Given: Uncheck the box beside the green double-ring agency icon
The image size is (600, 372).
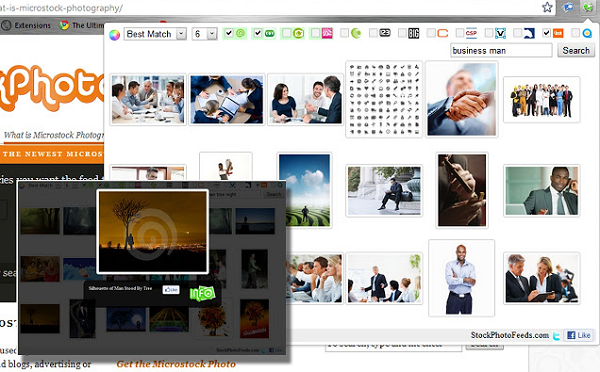Looking at the screenshot, I should [258, 33].
